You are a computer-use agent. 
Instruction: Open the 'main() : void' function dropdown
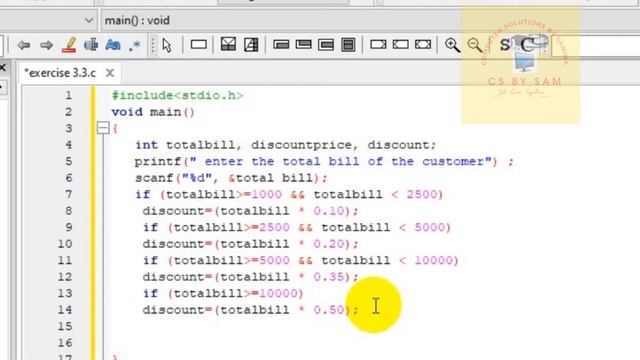370,20
